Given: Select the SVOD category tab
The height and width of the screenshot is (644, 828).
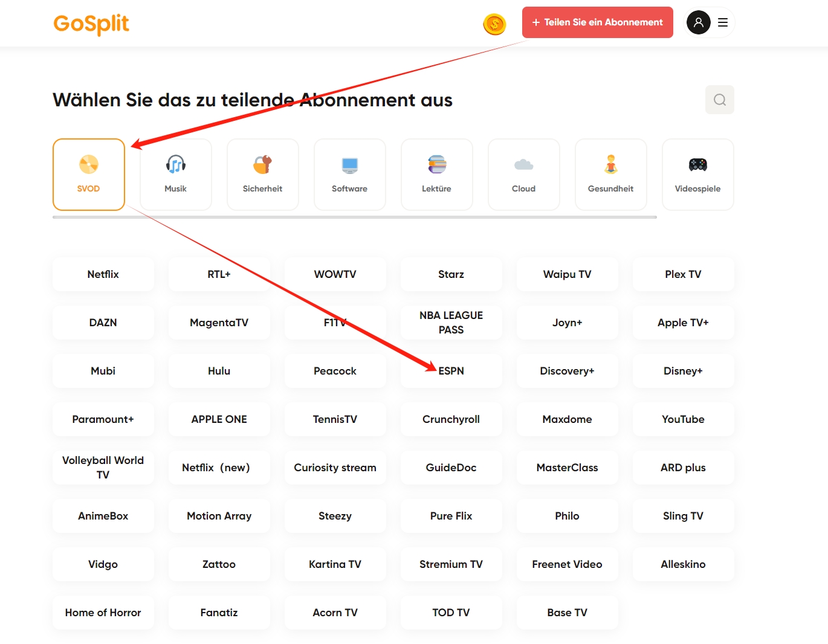Looking at the screenshot, I should (89, 175).
